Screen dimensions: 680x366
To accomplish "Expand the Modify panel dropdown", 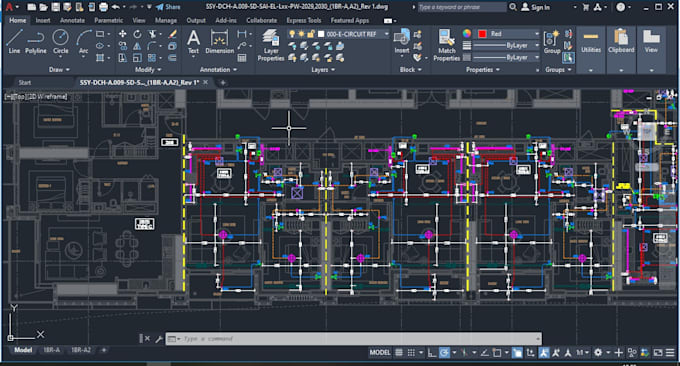I will (148, 69).
